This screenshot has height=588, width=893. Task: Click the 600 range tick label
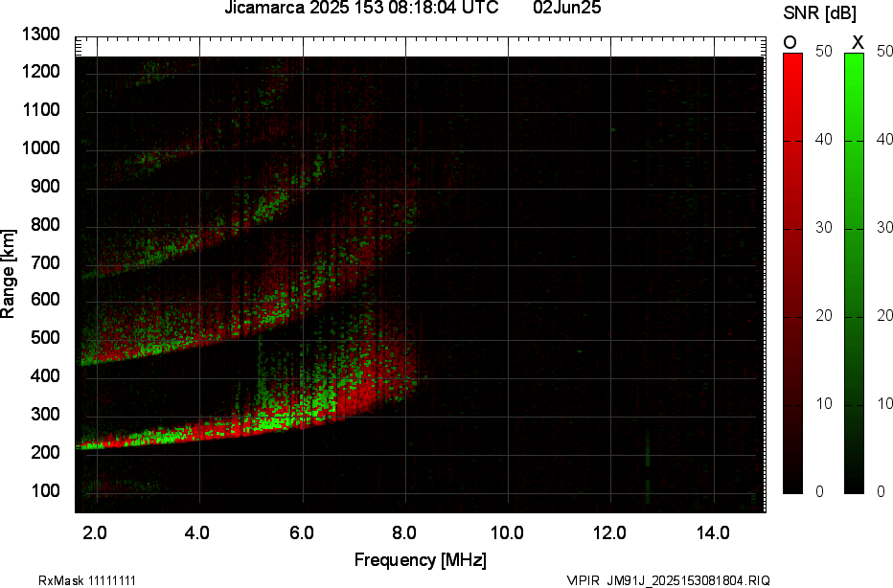coord(45,300)
